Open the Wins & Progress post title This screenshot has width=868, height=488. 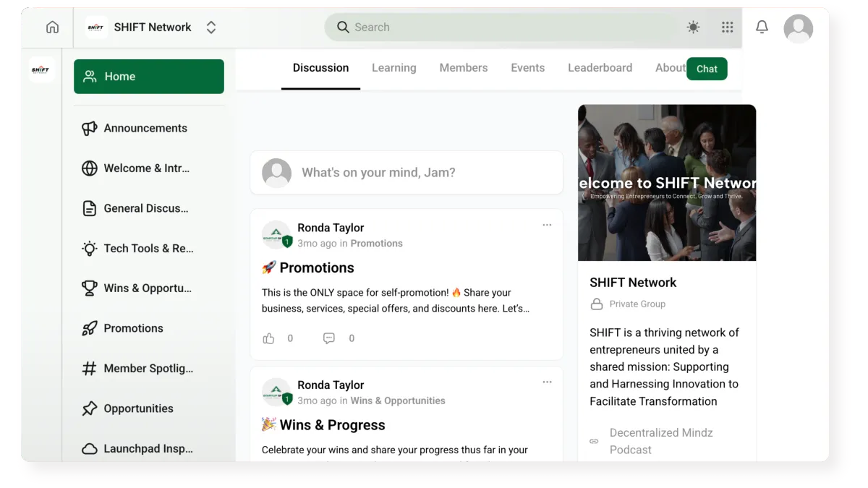coord(323,425)
